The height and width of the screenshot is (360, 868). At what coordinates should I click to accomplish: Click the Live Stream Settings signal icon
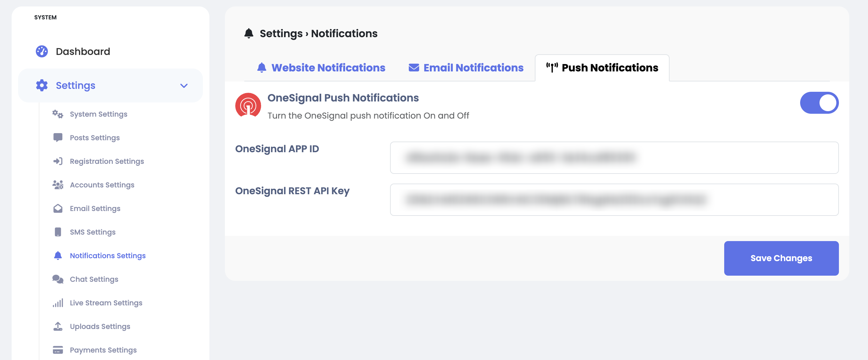[58, 303]
